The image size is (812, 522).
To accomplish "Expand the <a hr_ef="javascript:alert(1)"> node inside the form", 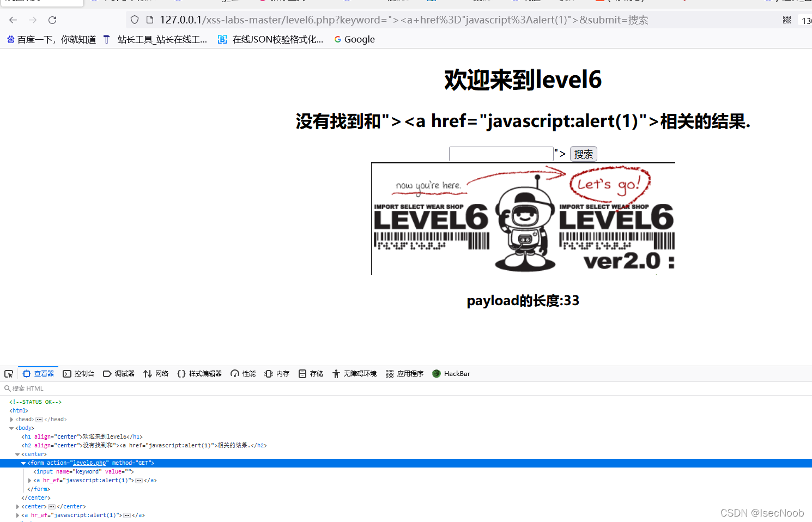I will click(x=30, y=480).
